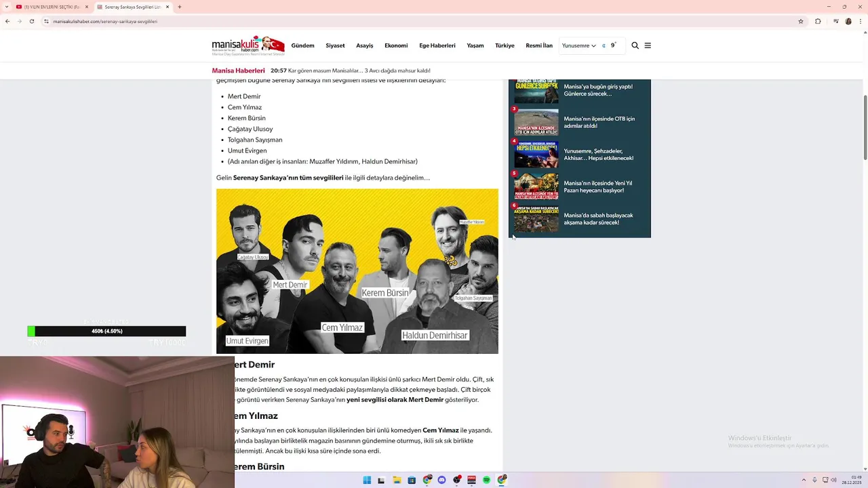Click 'Umut Evirgen' in the bullet list
The height and width of the screenshot is (488, 868).
tap(248, 150)
